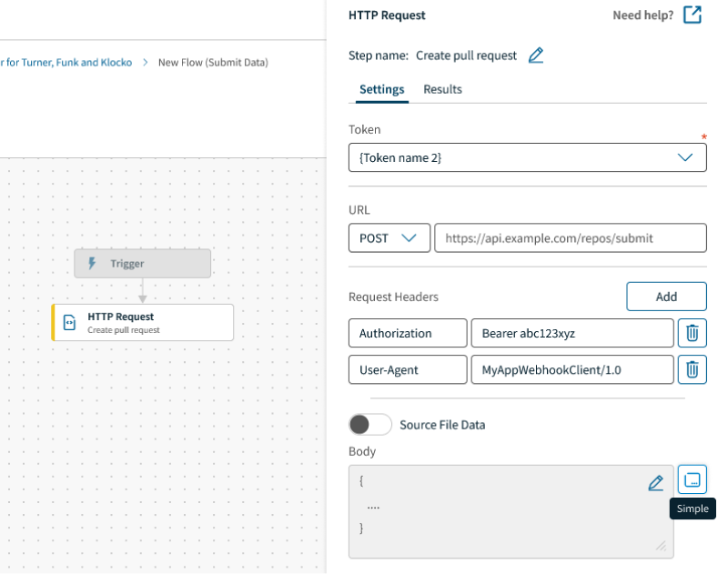Select the HTTP Request node icon
The image size is (728, 574).
click(x=70, y=323)
